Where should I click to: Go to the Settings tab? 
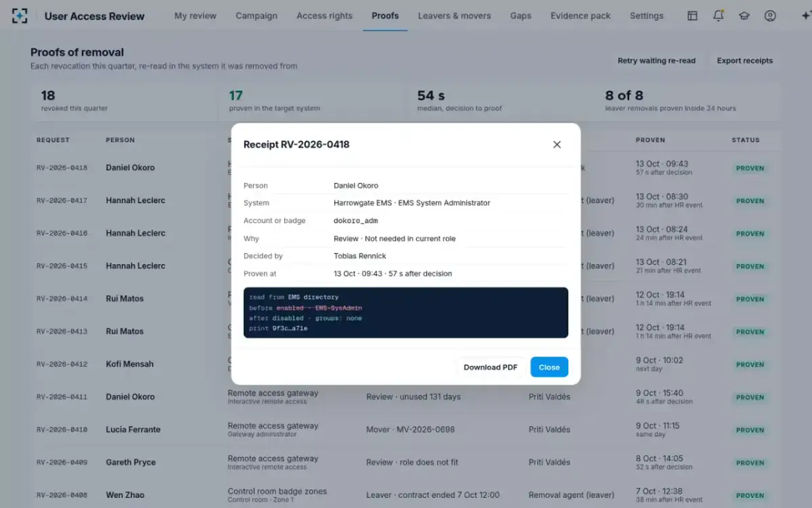646,16
